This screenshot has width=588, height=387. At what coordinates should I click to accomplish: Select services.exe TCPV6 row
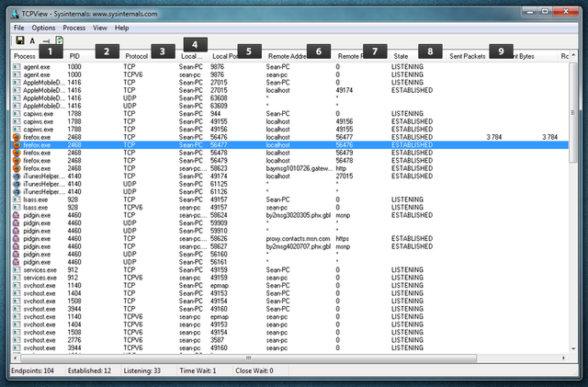click(x=290, y=278)
